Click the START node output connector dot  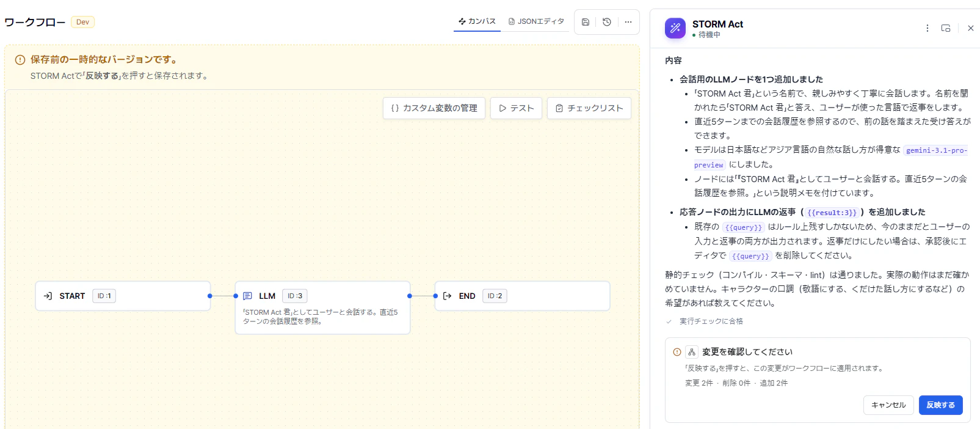pyautogui.click(x=210, y=296)
